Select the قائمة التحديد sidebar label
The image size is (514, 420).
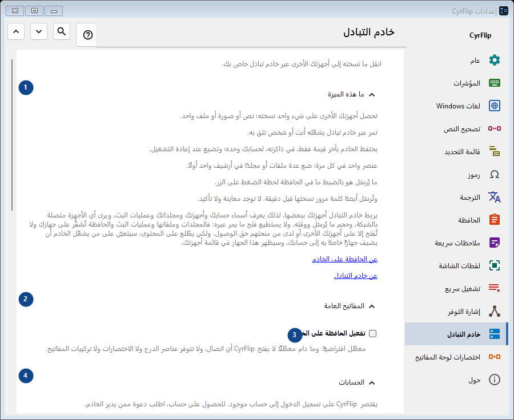(462, 152)
